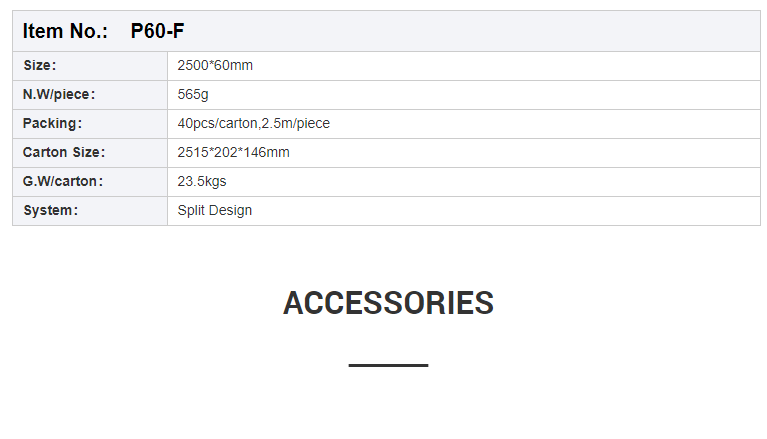Click "202" in the carton dimensions
Viewport: 767px width, 439px height.
click(x=224, y=152)
